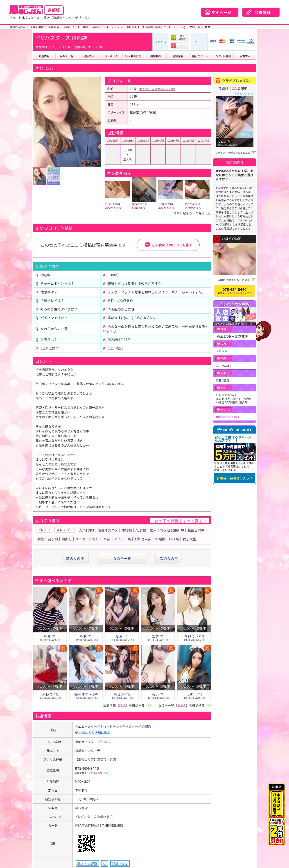Image resolution: width=289 pixels, height=868 pixels.
Task: Expand 女の子の特徴をすべて見る
Action: click(x=179, y=521)
